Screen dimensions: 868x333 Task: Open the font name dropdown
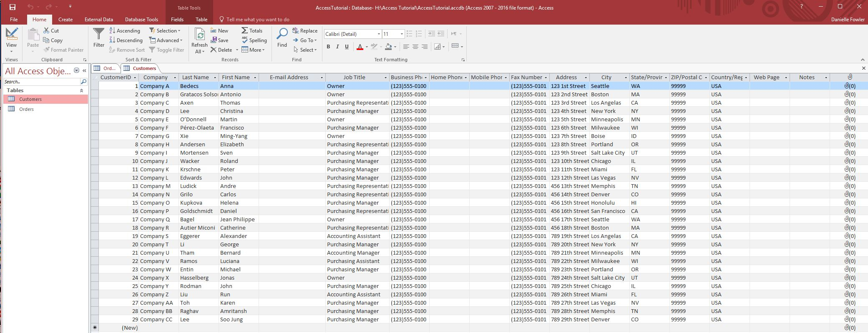coord(379,34)
